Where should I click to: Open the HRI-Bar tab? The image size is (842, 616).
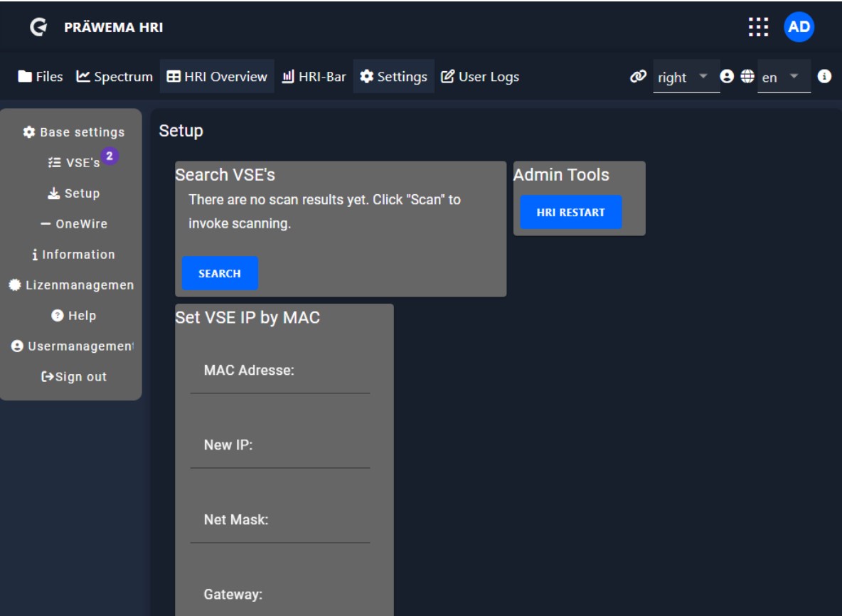pyautogui.click(x=314, y=77)
